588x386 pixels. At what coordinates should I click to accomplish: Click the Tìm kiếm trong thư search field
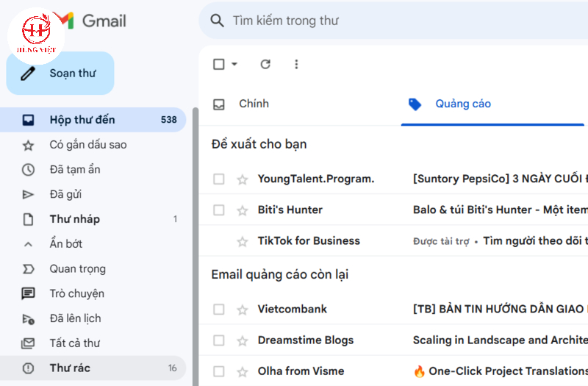click(393, 21)
